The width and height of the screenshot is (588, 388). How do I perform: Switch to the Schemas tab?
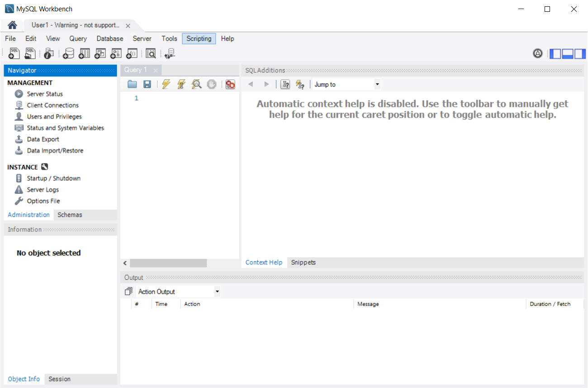click(70, 215)
